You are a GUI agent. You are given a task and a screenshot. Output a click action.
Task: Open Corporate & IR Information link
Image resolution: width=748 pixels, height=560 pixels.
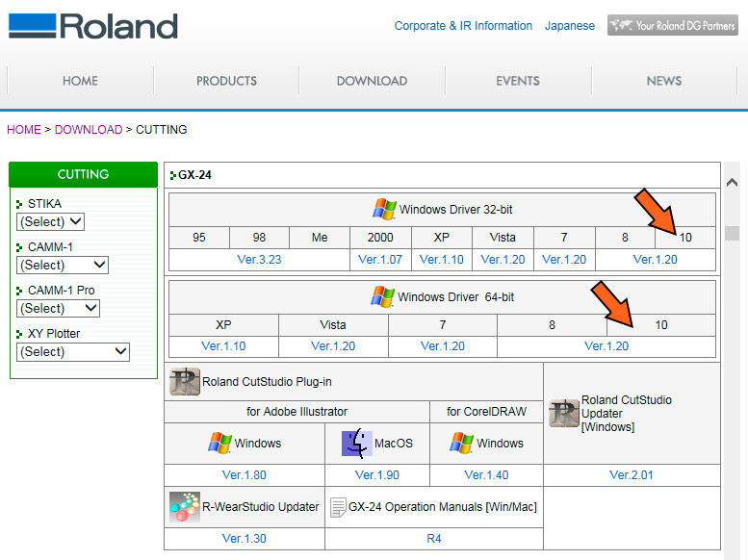click(463, 26)
